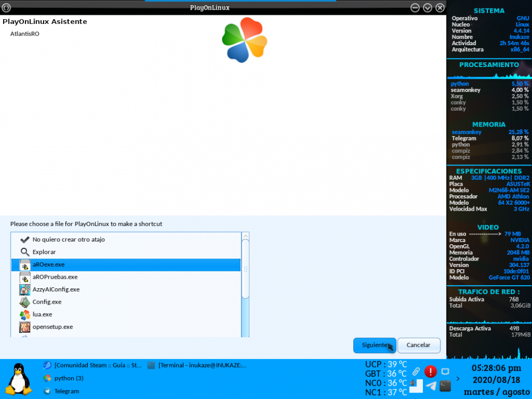Select 'No quiero crear otro atajo' option
This screenshot has width=532, height=399.
[68, 240]
